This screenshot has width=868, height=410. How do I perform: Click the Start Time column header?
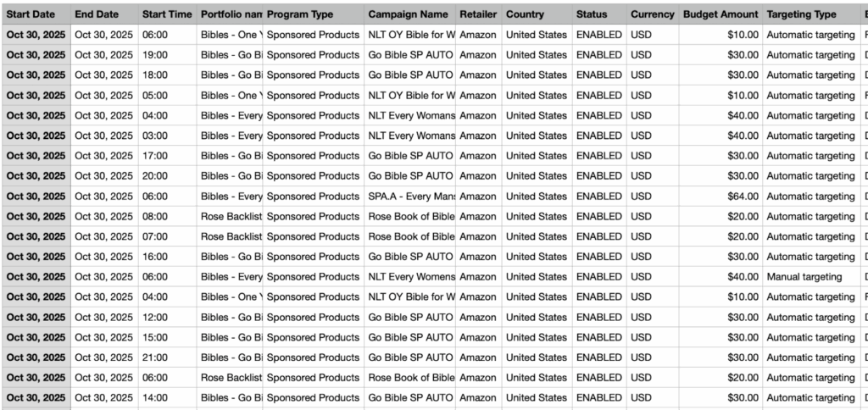(x=167, y=14)
